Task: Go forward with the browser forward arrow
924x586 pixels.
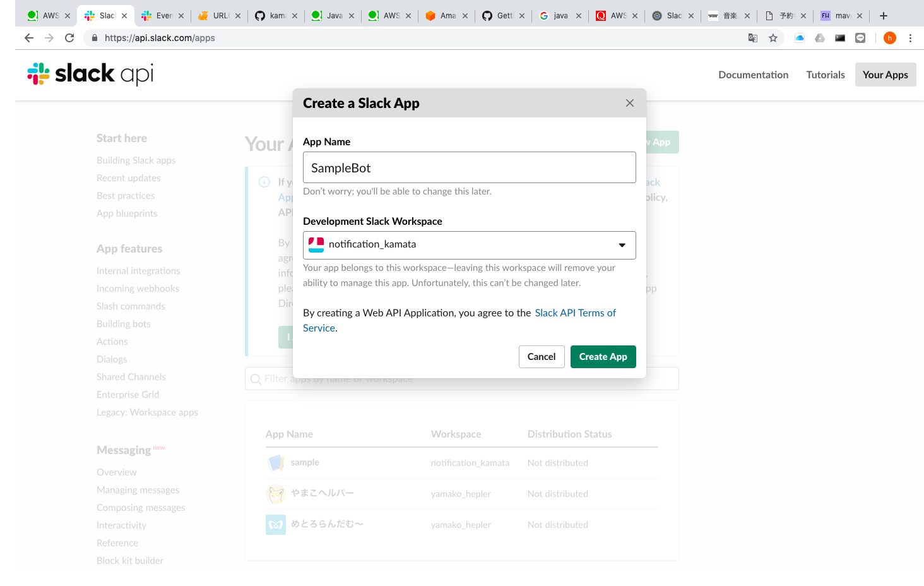Action: point(49,38)
